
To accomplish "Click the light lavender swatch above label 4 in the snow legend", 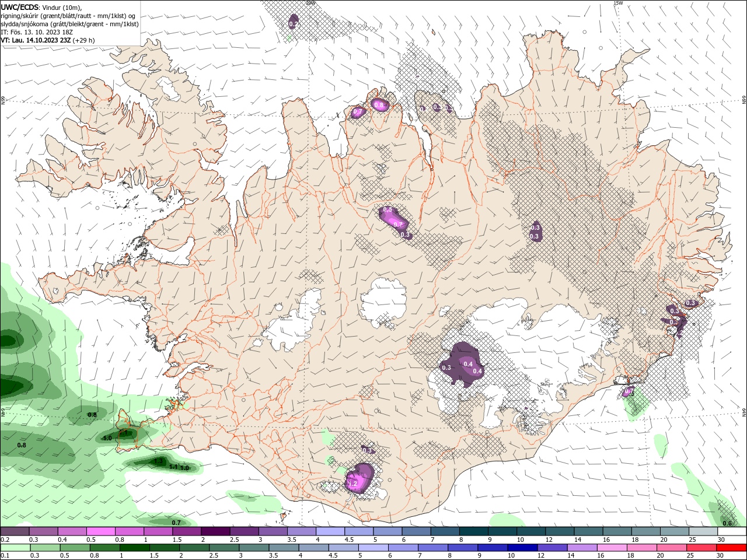I will pyautogui.click(x=330, y=531).
